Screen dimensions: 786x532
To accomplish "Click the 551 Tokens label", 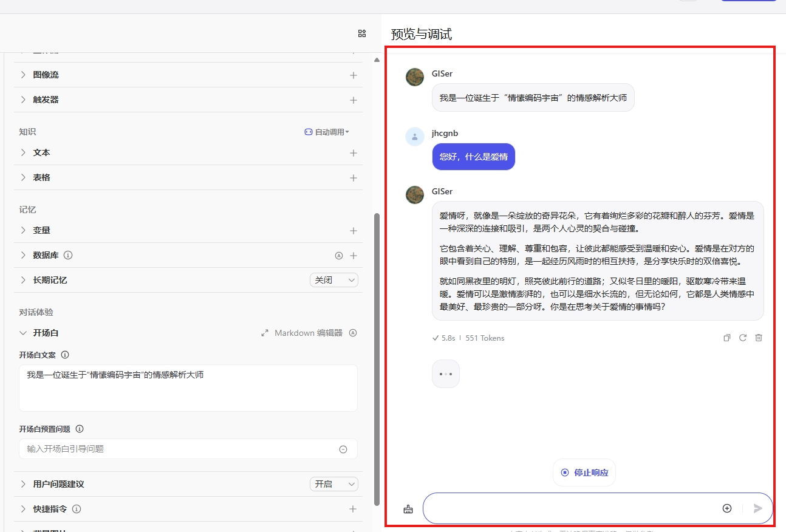I will [485, 338].
